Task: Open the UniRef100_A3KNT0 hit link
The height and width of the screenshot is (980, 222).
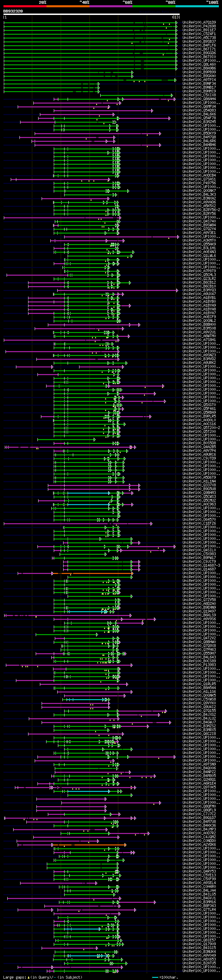Action: 199,241
